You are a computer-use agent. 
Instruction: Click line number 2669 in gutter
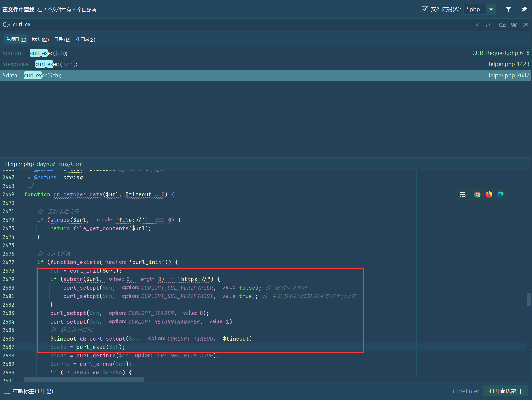[x=8, y=194]
